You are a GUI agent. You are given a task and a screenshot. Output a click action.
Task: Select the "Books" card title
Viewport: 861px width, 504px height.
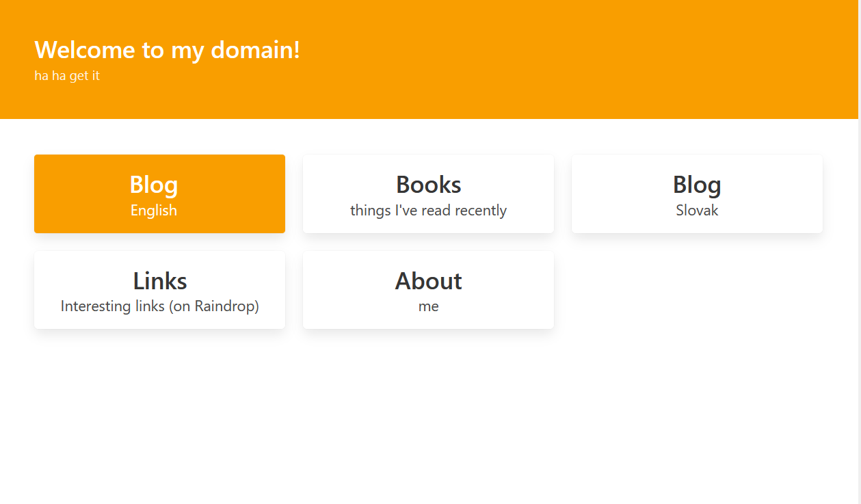click(x=428, y=185)
